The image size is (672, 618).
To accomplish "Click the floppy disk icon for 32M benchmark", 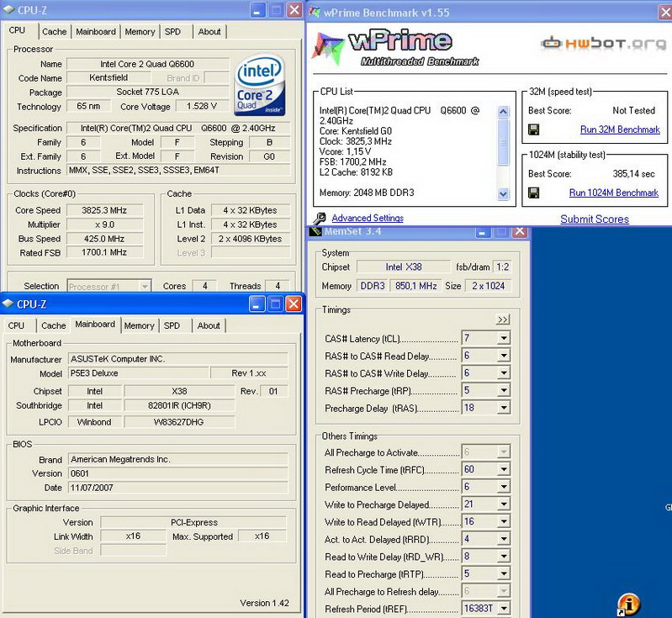I will click(x=533, y=129).
